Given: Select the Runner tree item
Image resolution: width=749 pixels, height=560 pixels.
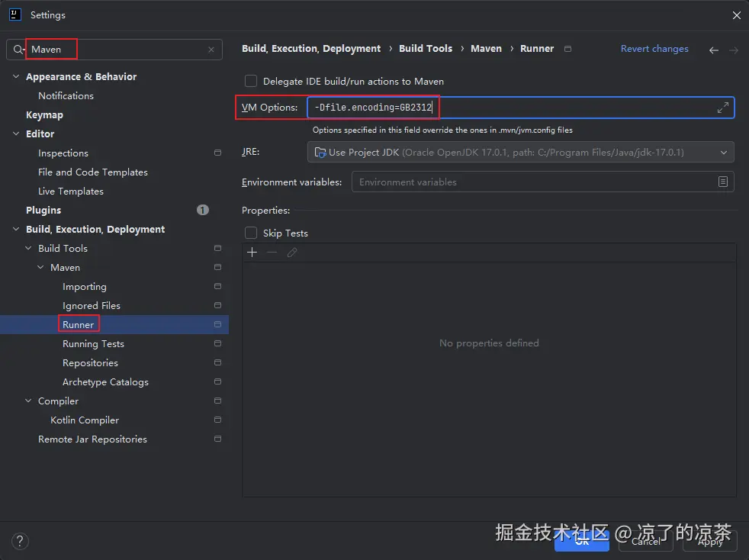Looking at the screenshot, I should click(x=79, y=325).
